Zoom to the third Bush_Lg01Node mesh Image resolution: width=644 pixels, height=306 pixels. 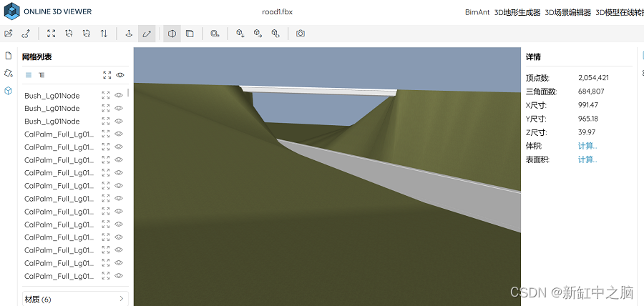click(x=106, y=121)
